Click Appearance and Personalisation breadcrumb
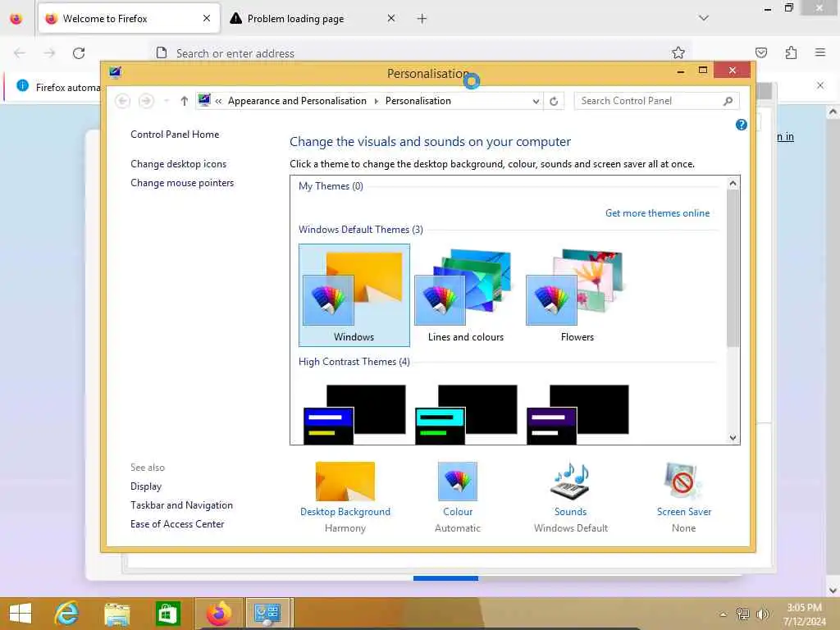The image size is (840, 630). 297,101
